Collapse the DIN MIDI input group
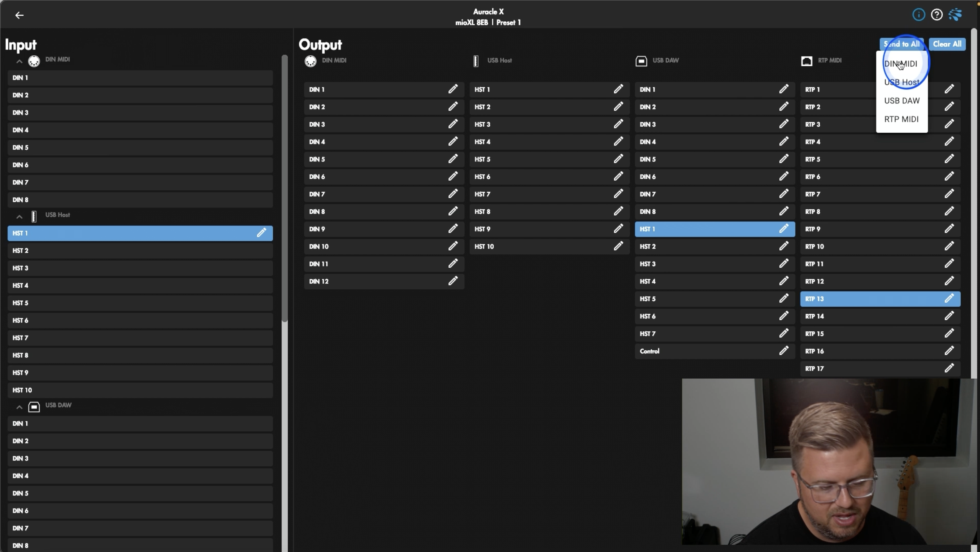The image size is (980, 552). (x=19, y=62)
